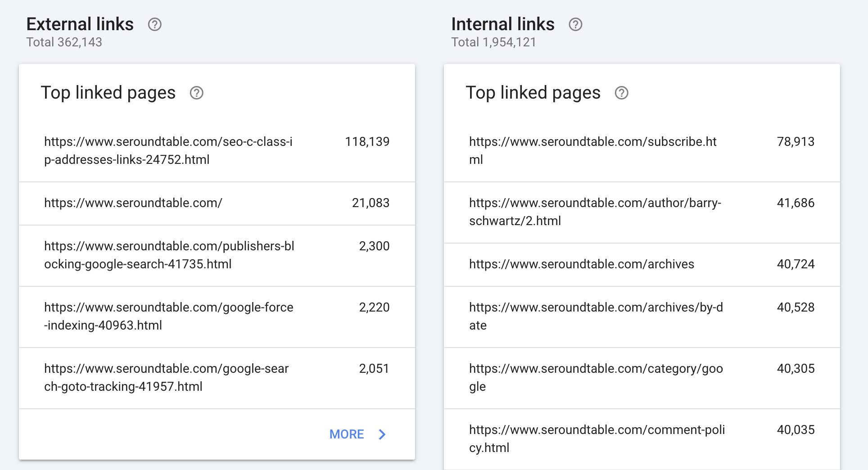This screenshot has width=868, height=470.
Task: Click the 78,913 link count
Action: pos(796,142)
